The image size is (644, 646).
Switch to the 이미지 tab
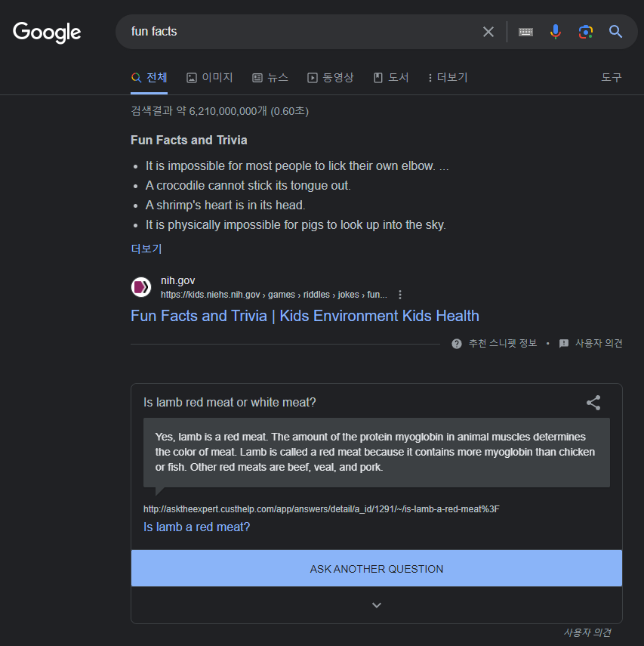[x=210, y=78]
